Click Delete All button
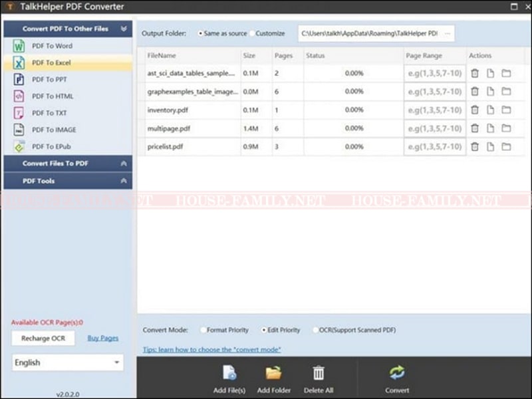 click(319, 379)
